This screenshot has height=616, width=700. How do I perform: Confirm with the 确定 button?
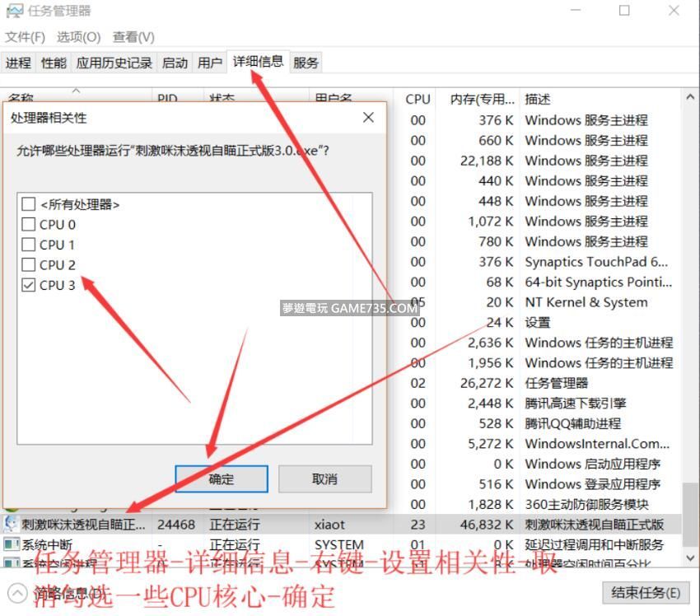222,479
